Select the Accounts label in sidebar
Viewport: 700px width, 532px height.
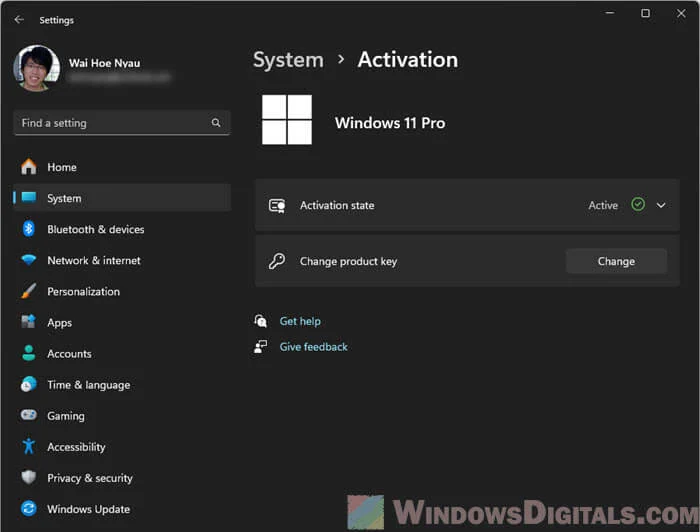coord(69,353)
